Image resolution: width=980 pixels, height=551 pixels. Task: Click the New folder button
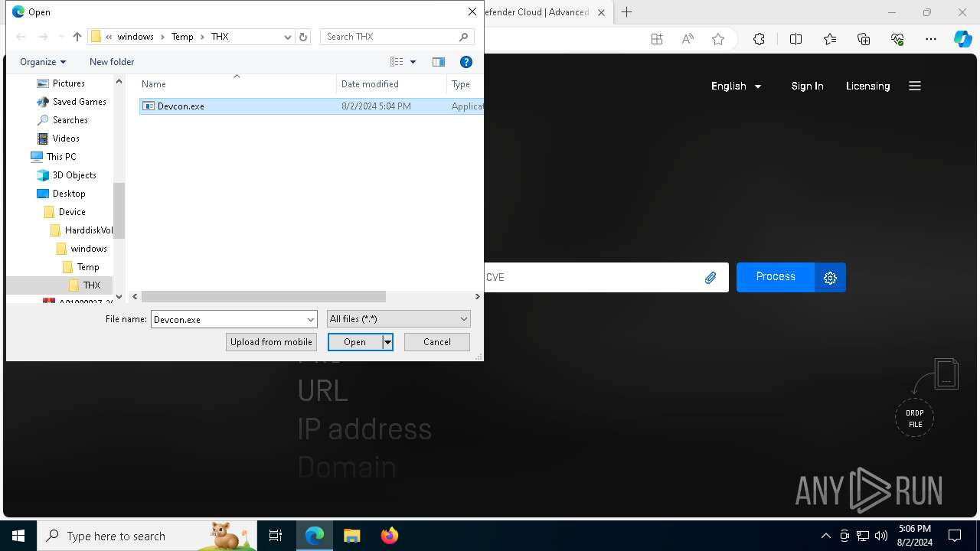pyautogui.click(x=112, y=62)
